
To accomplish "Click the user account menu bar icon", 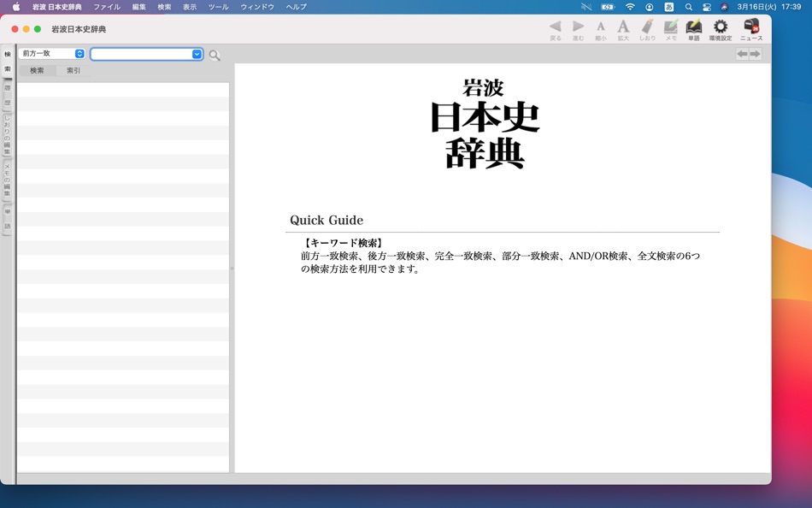I will click(x=649, y=7).
